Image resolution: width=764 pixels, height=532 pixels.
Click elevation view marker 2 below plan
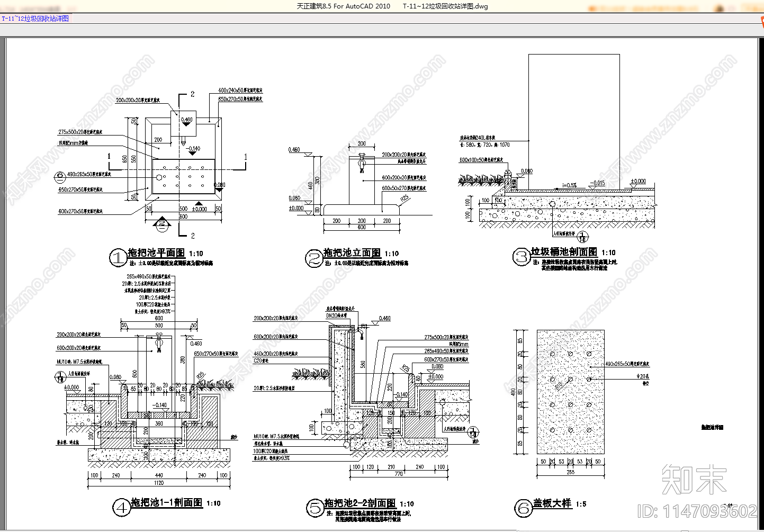tap(163, 224)
